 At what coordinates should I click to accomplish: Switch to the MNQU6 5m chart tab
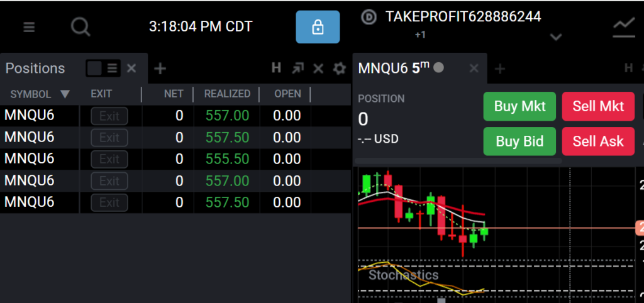[x=394, y=68]
